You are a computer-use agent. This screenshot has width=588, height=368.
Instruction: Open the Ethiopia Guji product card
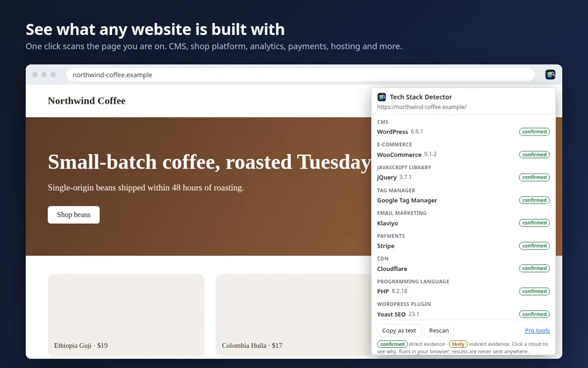(x=126, y=315)
